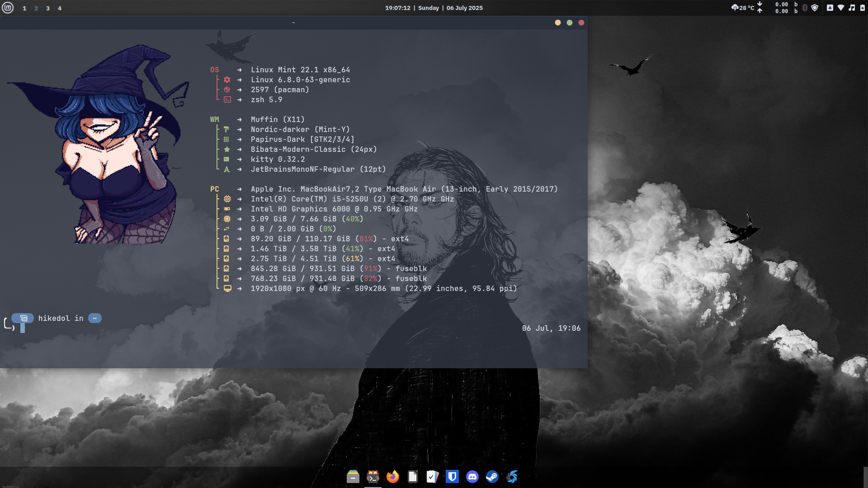Click the pixel-art witch logo
868x488 pixels.
coord(98,144)
